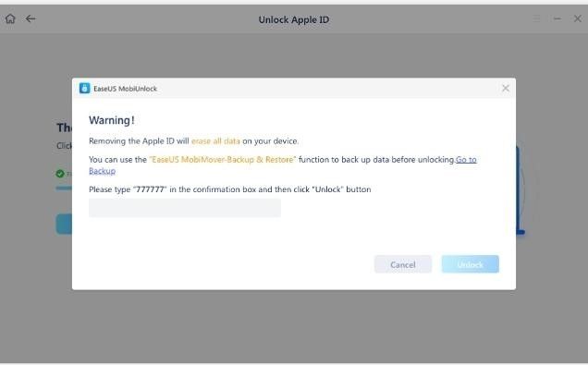Click the Unlock button
This screenshot has height=365, width=588.
pos(471,264)
